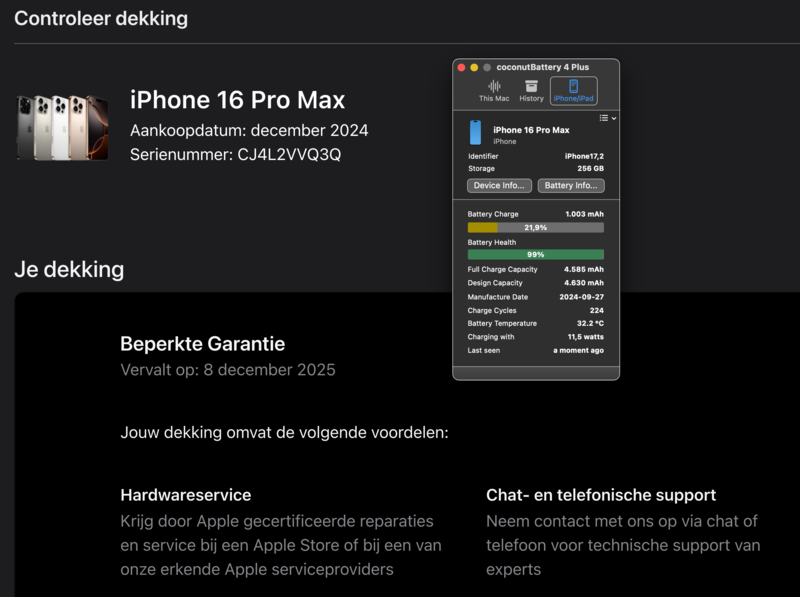Click the Battery Health 99% bar
The height and width of the screenshot is (597, 800).
tap(535, 255)
